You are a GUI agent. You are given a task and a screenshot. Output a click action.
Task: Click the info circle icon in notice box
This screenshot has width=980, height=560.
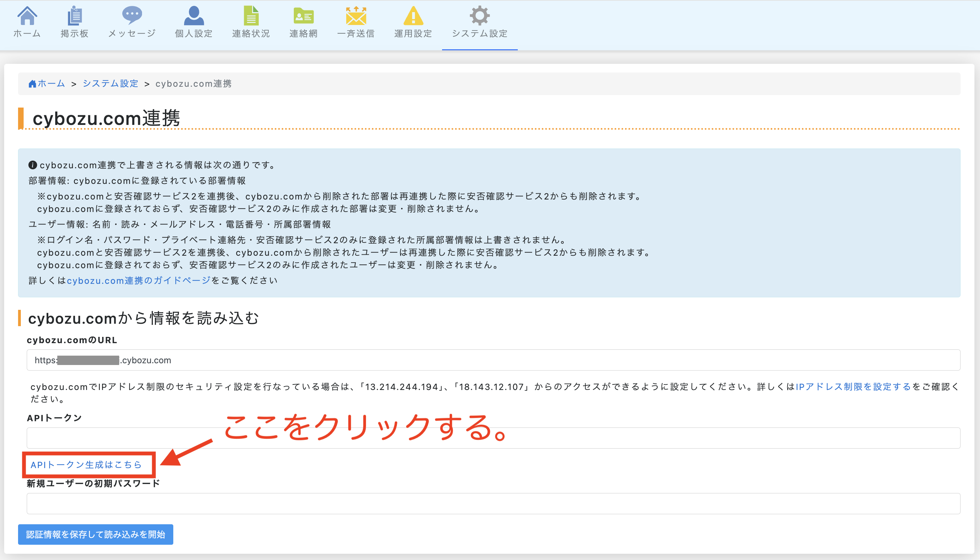tap(33, 165)
